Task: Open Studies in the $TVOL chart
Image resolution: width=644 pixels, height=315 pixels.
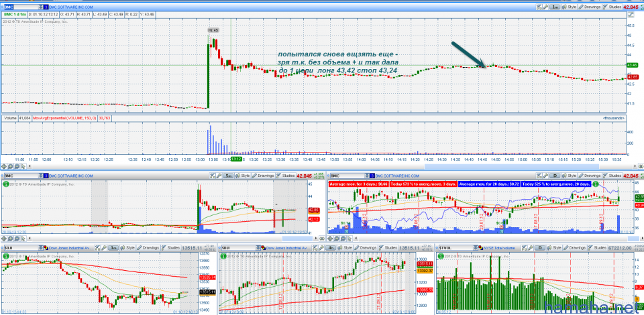Action: 598,248
